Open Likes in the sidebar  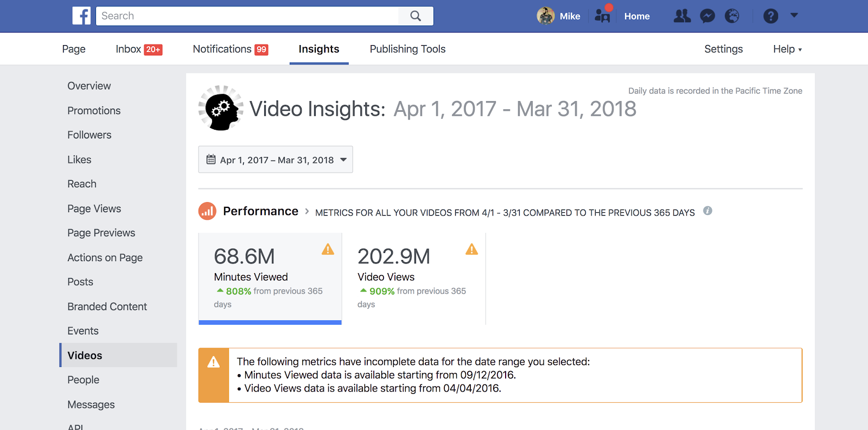pos(79,160)
